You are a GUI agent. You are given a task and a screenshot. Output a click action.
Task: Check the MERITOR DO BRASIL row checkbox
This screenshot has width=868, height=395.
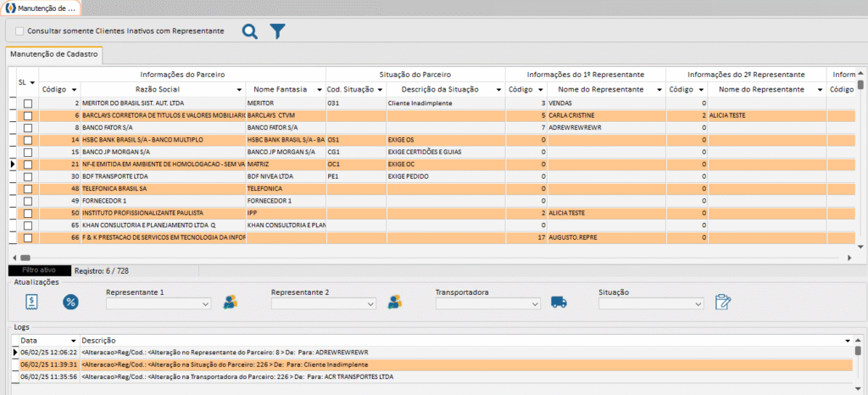[28, 103]
